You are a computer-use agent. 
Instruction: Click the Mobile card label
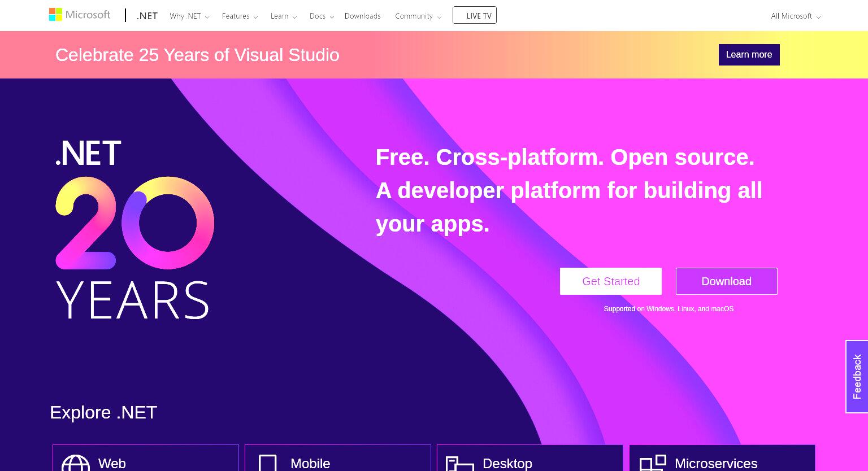click(x=310, y=464)
